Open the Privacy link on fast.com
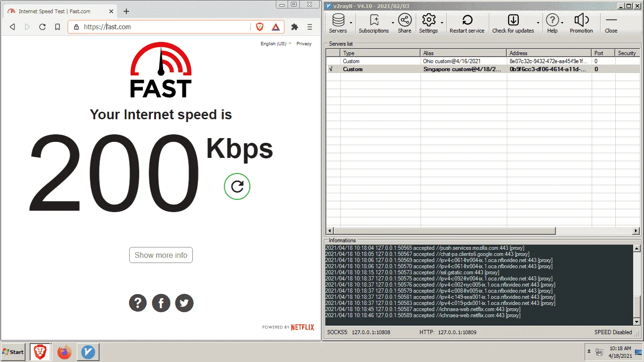The width and height of the screenshot is (644, 362). pos(304,43)
